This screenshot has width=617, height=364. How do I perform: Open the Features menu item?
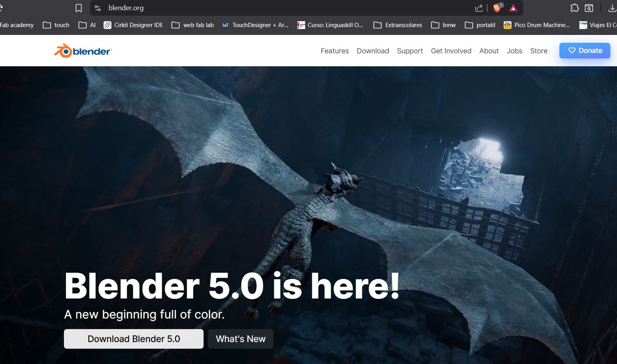pos(335,51)
